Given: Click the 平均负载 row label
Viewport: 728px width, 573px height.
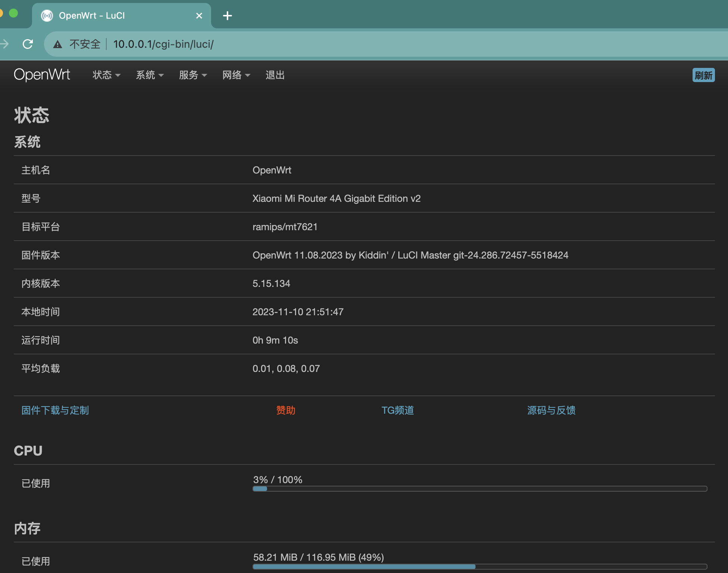Looking at the screenshot, I should tap(41, 369).
